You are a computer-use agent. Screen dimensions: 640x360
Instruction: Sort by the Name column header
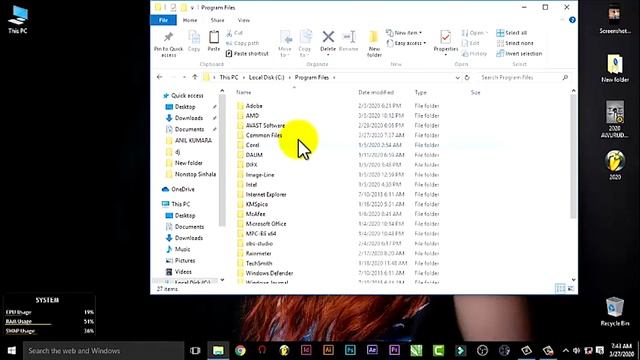pyautogui.click(x=244, y=92)
